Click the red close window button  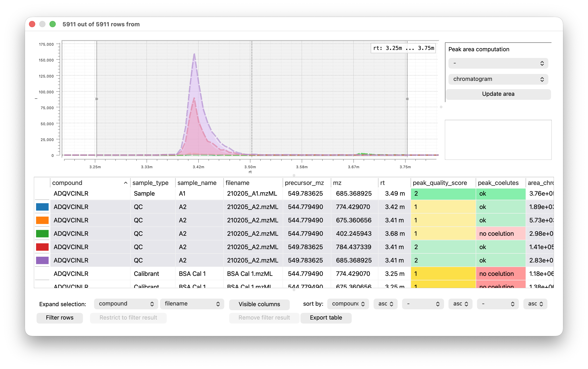point(32,24)
